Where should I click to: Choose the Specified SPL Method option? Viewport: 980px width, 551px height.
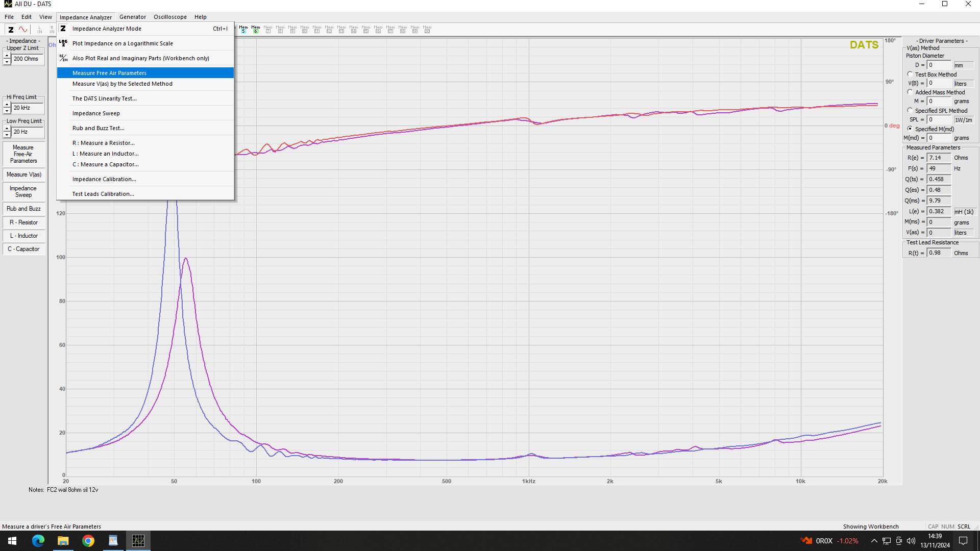click(911, 110)
